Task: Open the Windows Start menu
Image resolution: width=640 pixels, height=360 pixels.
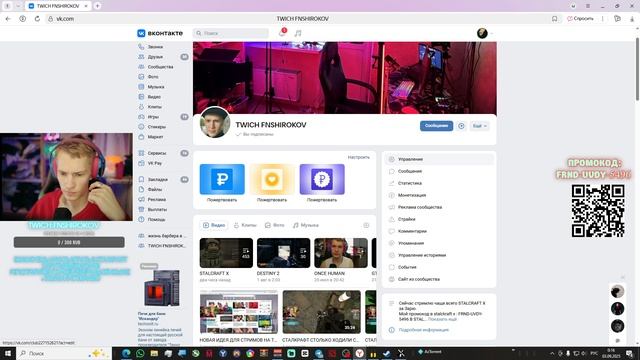Action: (7, 353)
